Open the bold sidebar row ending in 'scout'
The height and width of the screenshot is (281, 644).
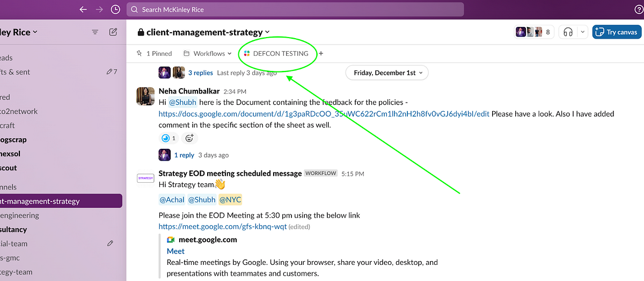(61, 168)
